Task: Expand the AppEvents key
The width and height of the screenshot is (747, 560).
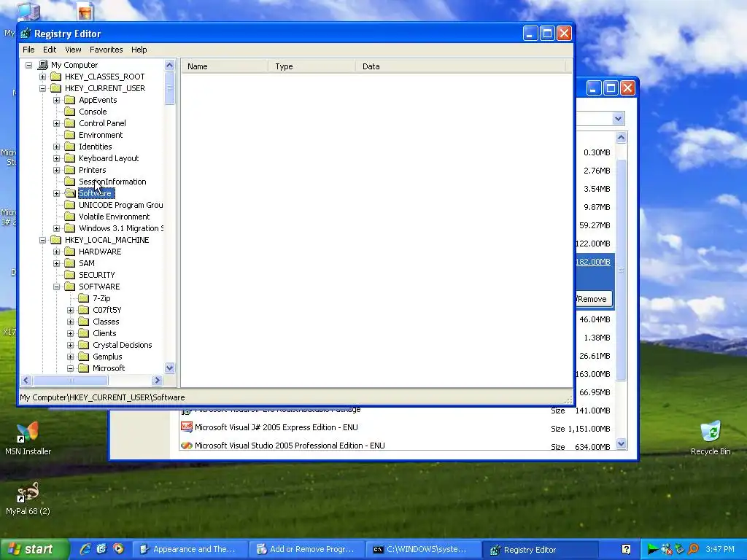Action: [56, 100]
